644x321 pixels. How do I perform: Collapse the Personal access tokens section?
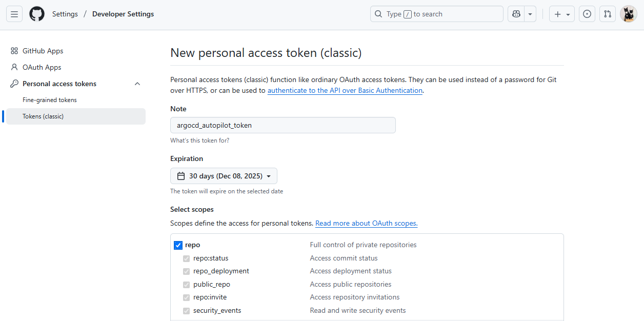137,84
